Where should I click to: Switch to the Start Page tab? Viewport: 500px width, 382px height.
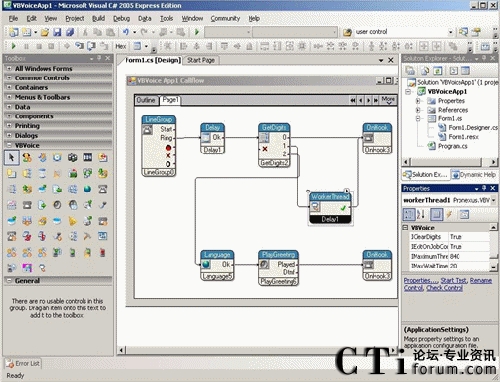coord(201,60)
